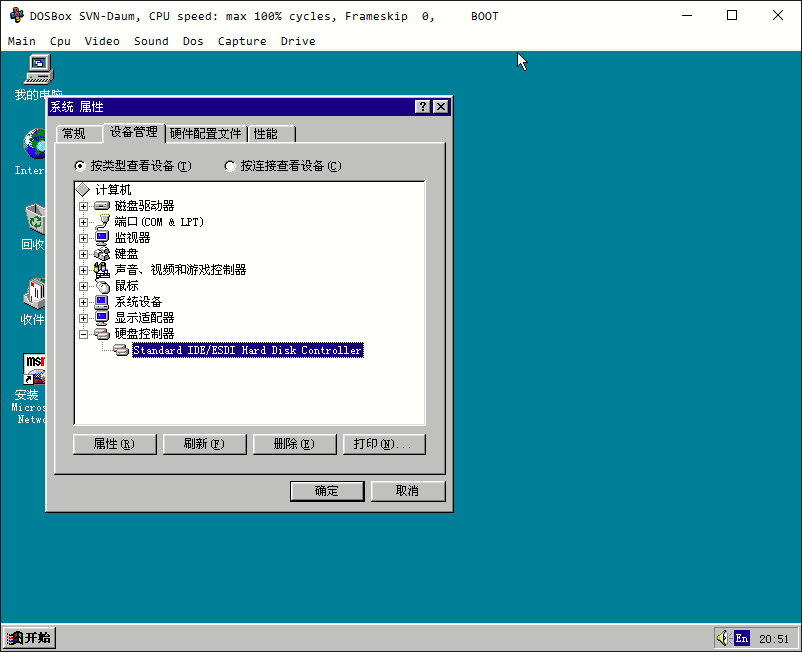This screenshot has width=802, height=652.
Task: Select the inbox (收件) desktop icon
Action: point(34,294)
